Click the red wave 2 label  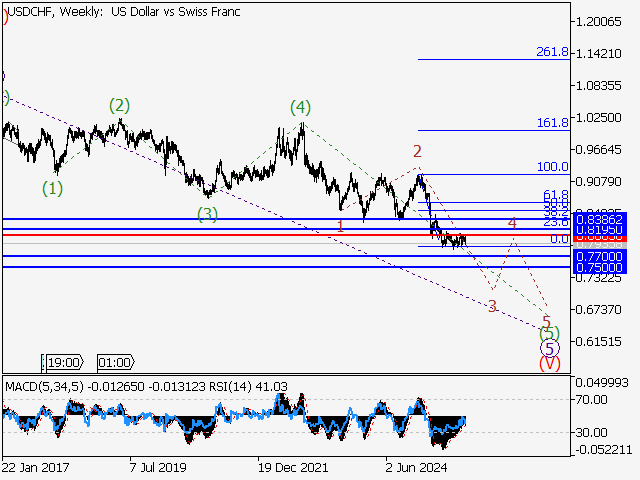417,151
